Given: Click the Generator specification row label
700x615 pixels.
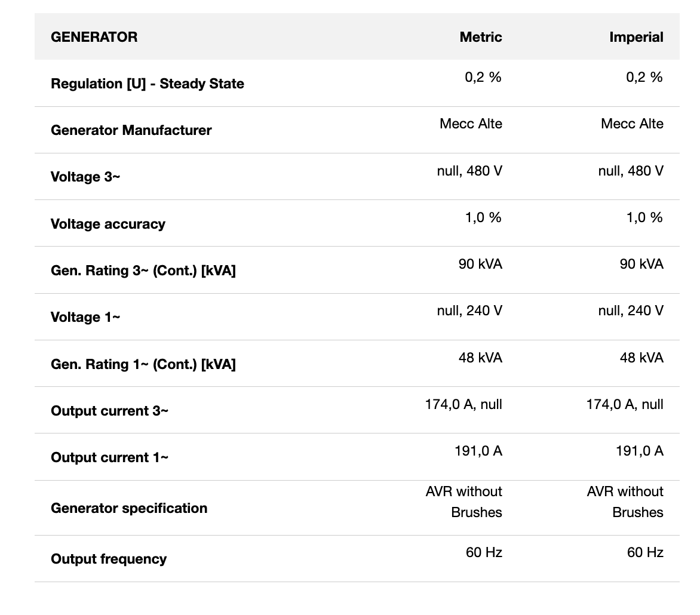Looking at the screenshot, I should [x=129, y=508].
